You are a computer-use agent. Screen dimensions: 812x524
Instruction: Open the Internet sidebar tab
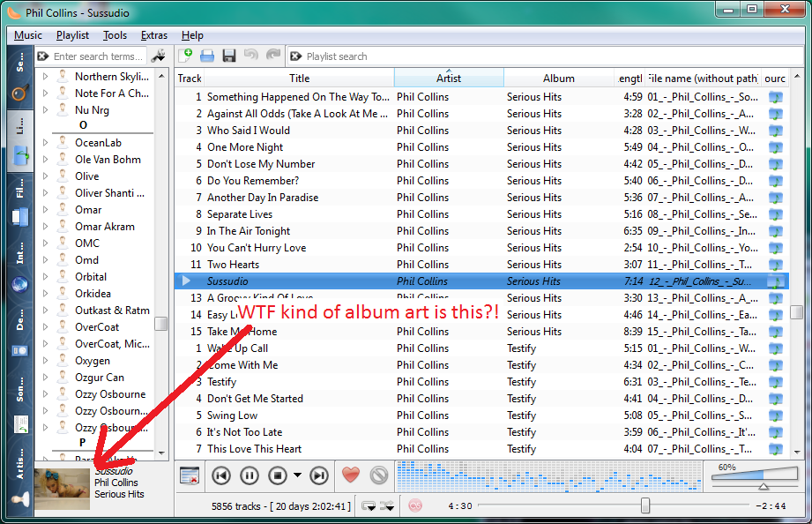coord(20,270)
